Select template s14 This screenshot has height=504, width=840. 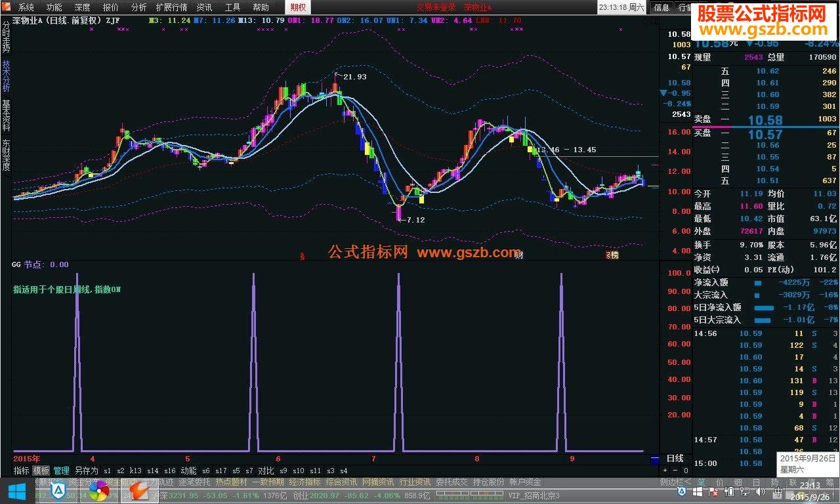(x=152, y=471)
